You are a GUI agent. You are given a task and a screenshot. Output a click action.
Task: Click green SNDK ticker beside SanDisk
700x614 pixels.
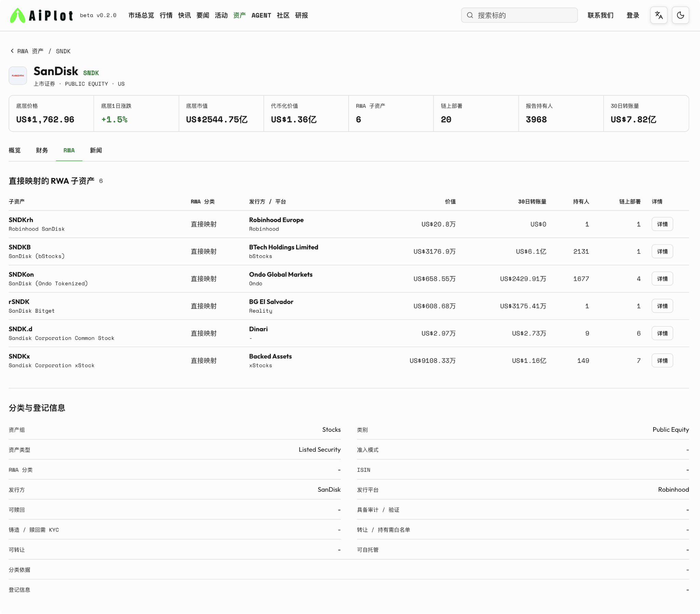pyautogui.click(x=91, y=73)
